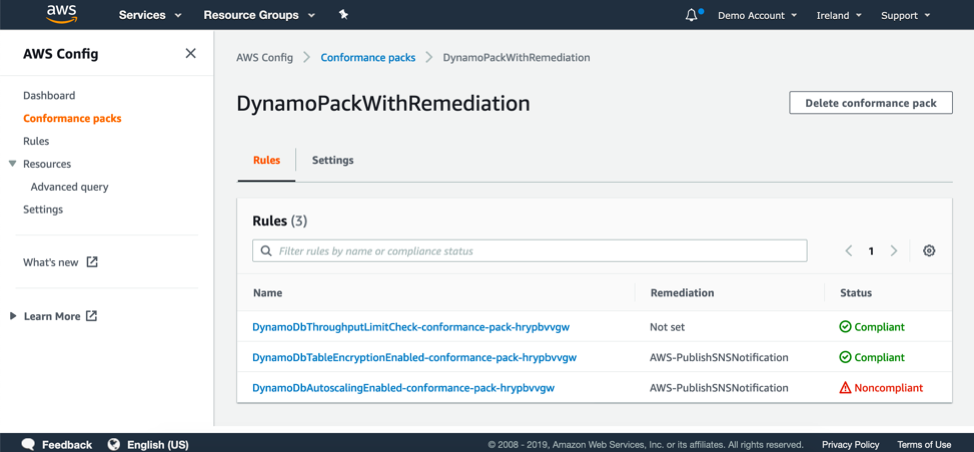
Task: Open Privacy Policy link
Action: tap(850, 445)
